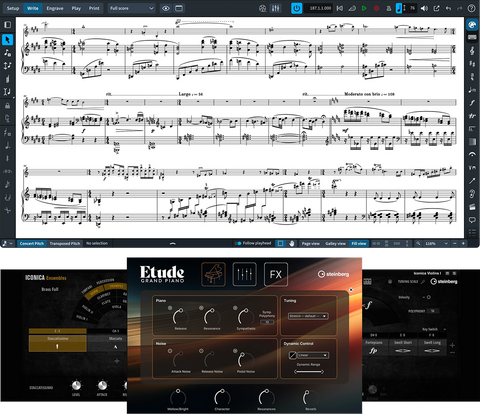The image size is (480, 414).
Task: Click the note input tool in left toolbox
Action: click(x=7, y=52)
